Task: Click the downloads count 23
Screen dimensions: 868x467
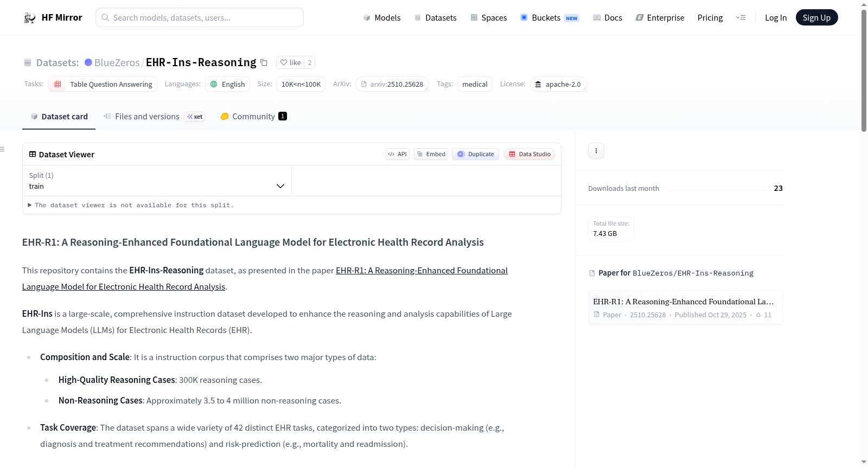Action: point(778,188)
